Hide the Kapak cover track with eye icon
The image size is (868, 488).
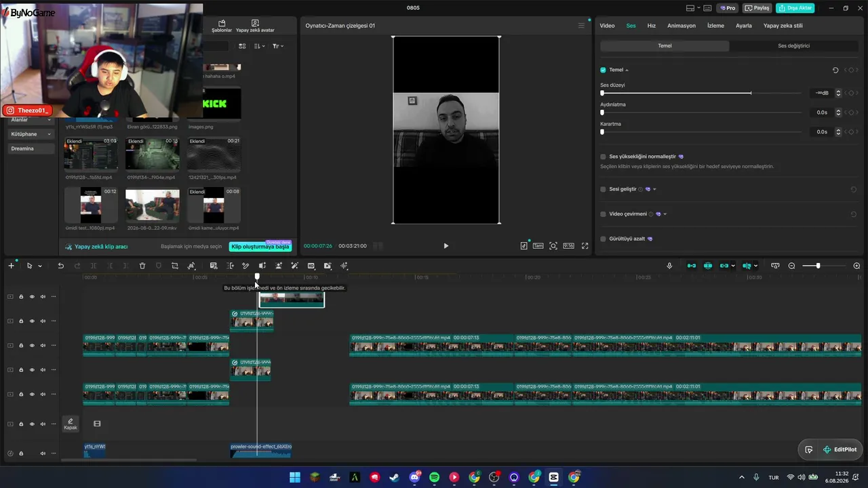pos(32,424)
